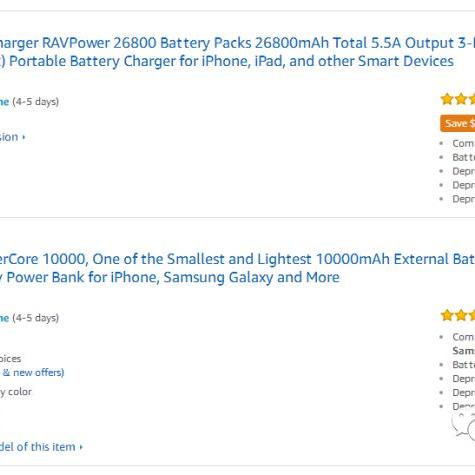Click the first 'Com' bullet under the Save badge
Viewport: 475px width, 475px height.
pos(463,143)
